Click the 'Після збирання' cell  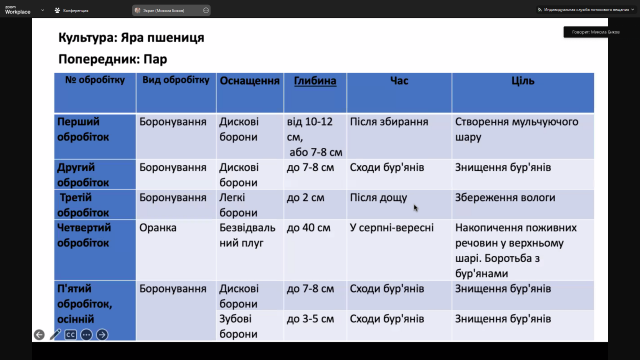pos(399,136)
